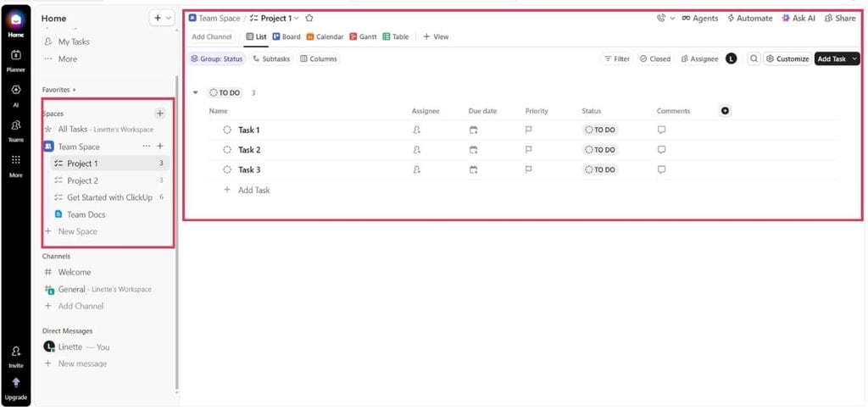Open comments for Task 3
The width and height of the screenshot is (868, 410).
(x=661, y=170)
